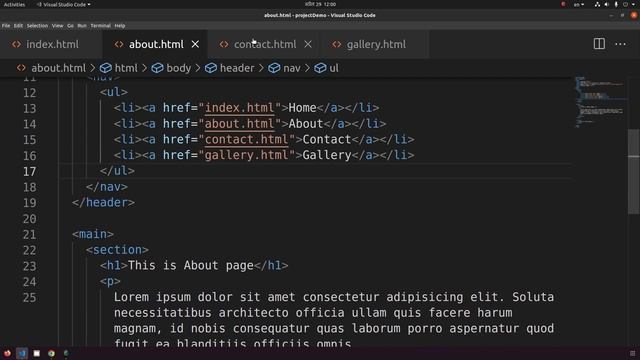
Task: Switch to the contact.html tab
Action: 264,44
